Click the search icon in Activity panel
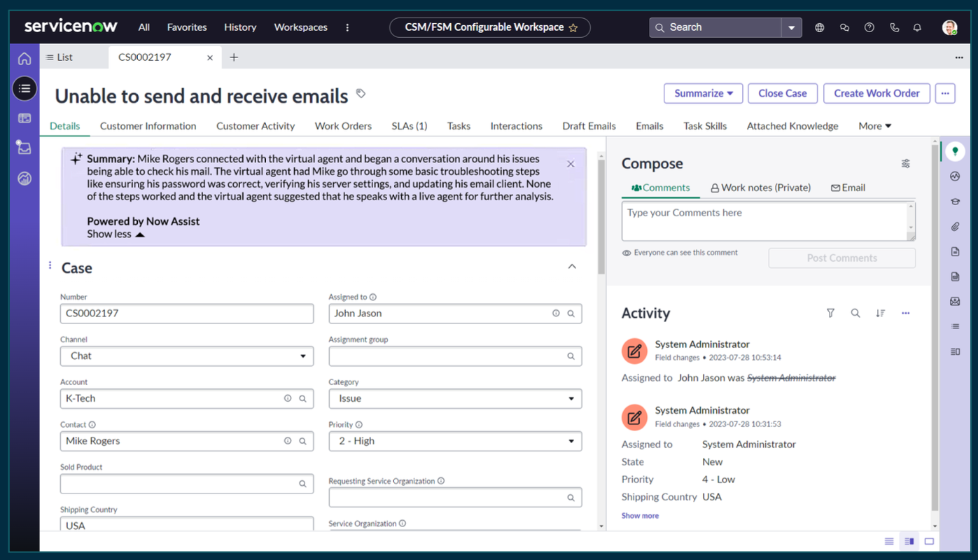This screenshot has width=978, height=560. click(855, 313)
